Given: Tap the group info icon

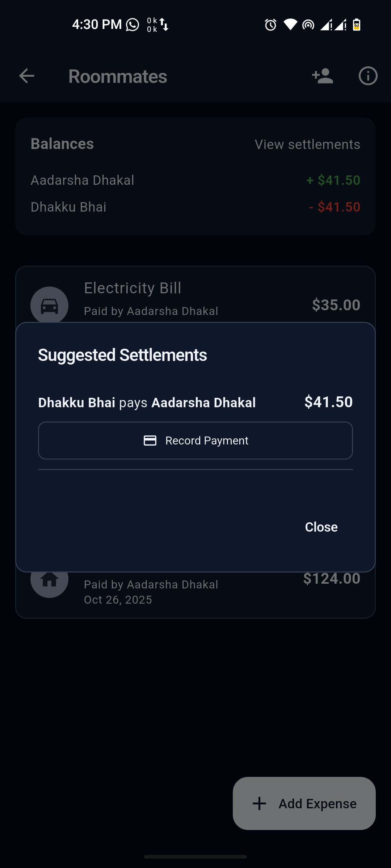Looking at the screenshot, I should click(x=368, y=76).
